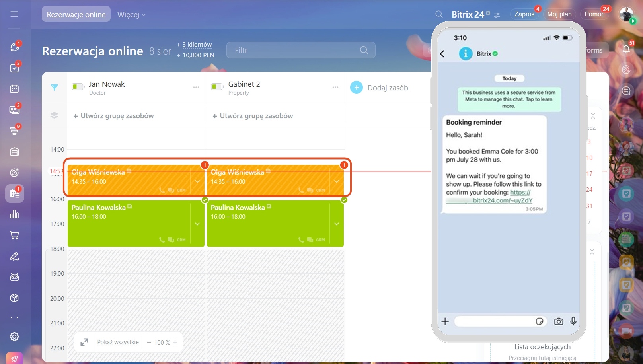Click the search magnifier in the top bar

click(439, 14)
